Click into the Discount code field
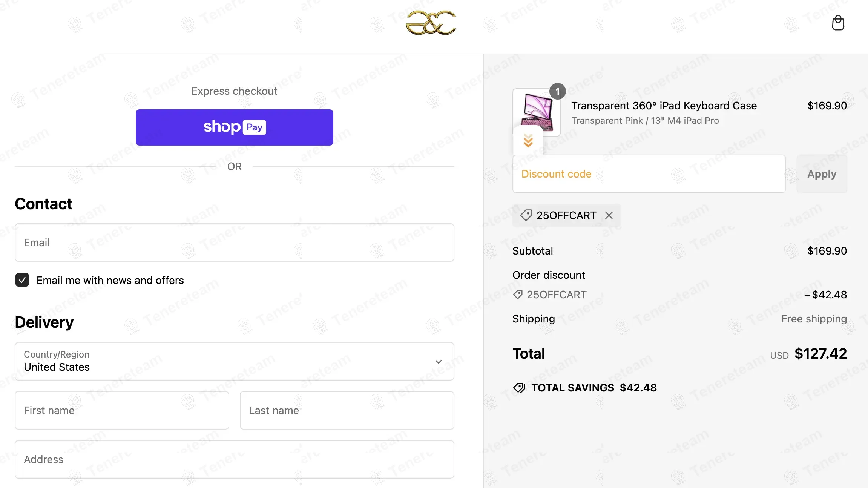Screen dimensions: 868x488 pyautogui.click(x=649, y=174)
